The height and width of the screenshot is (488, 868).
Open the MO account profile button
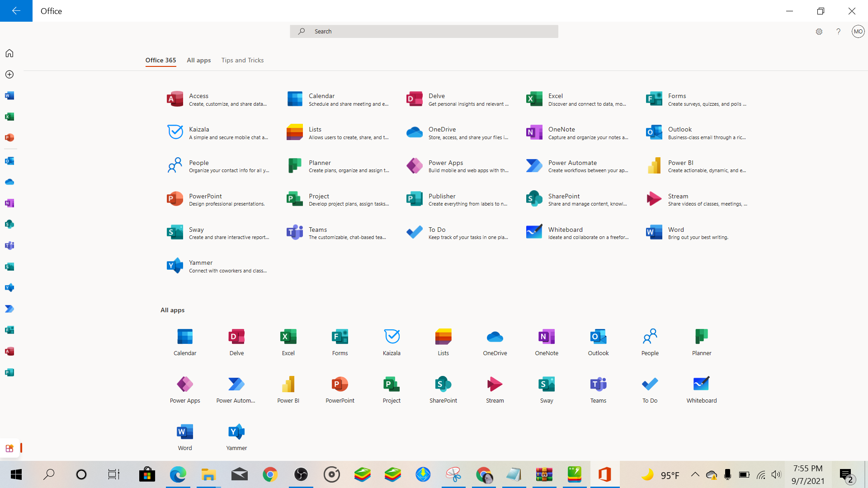click(858, 32)
